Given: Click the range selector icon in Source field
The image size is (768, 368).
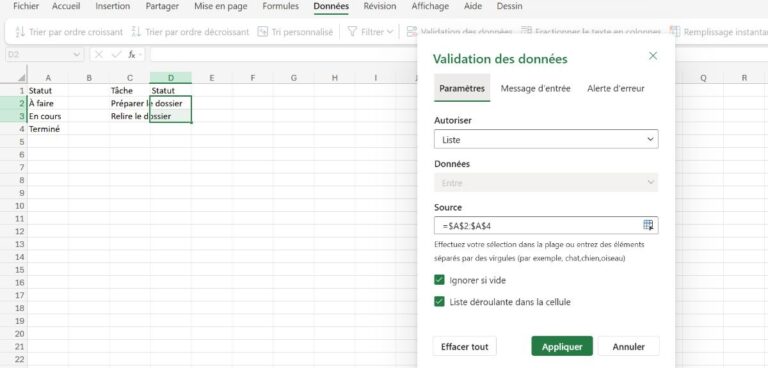Looking at the screenshot, I should [648, 225].
